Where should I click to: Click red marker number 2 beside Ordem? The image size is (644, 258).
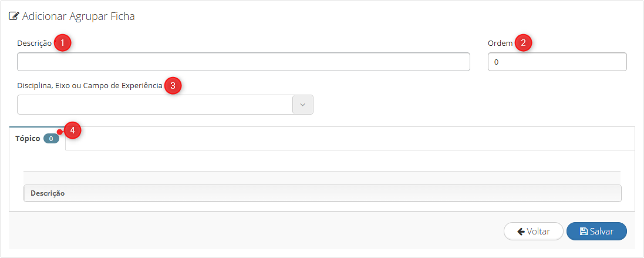[523, 43]
